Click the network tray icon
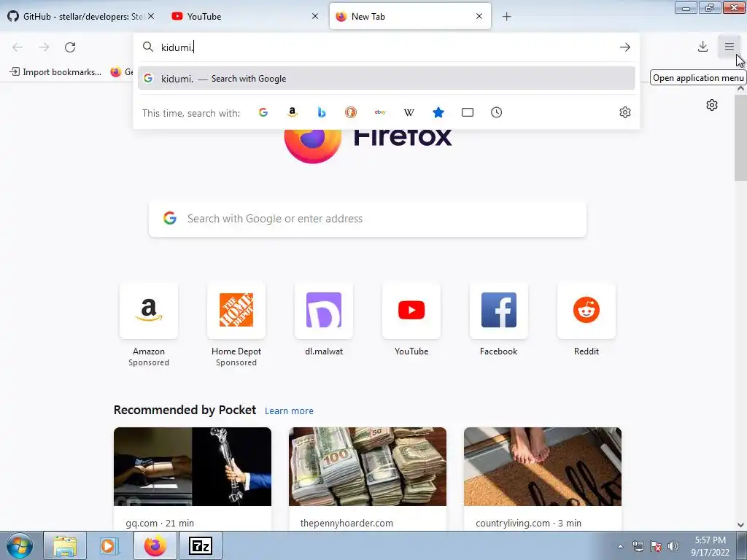Viewport: 747px width, 560px height. pos(638,546)
